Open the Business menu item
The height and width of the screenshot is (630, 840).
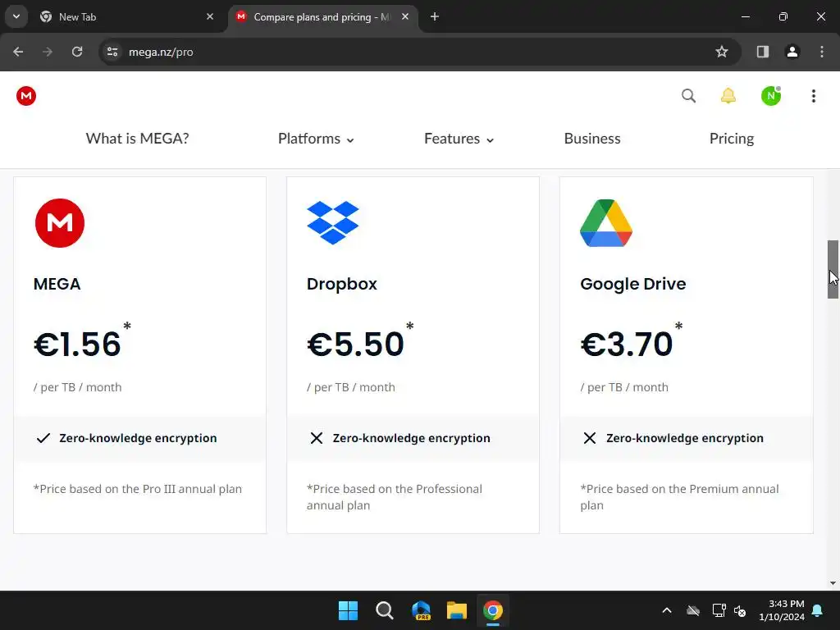[592, 139]
